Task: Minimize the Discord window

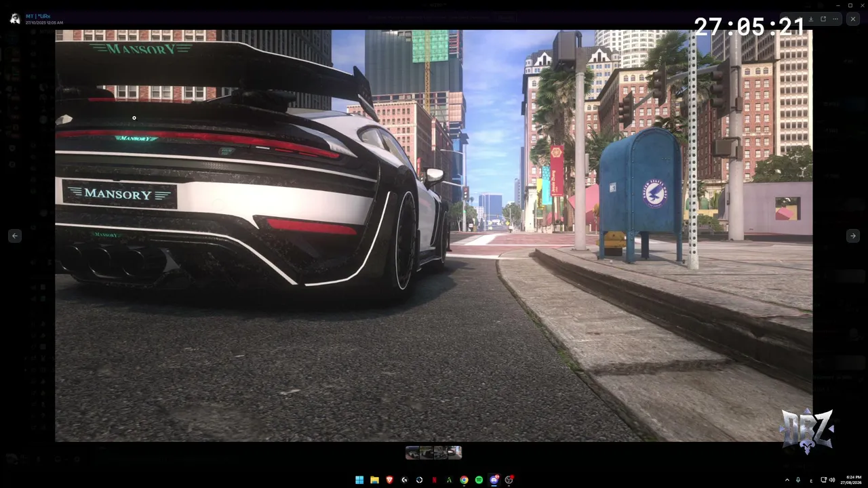Action: [x=837, y=5]
